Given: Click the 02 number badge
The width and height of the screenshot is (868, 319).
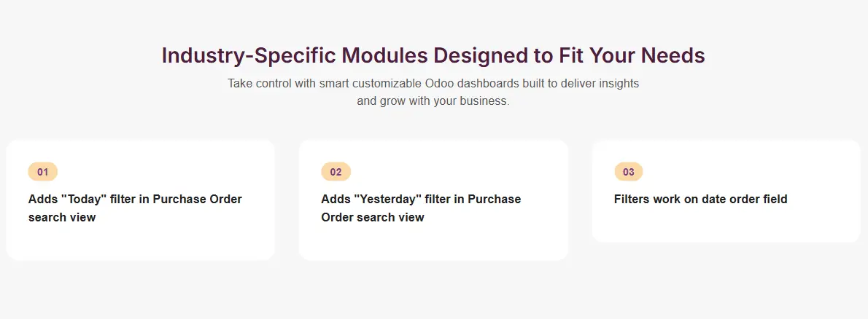Looking at the screenshot, I should (x=336, y=172).
